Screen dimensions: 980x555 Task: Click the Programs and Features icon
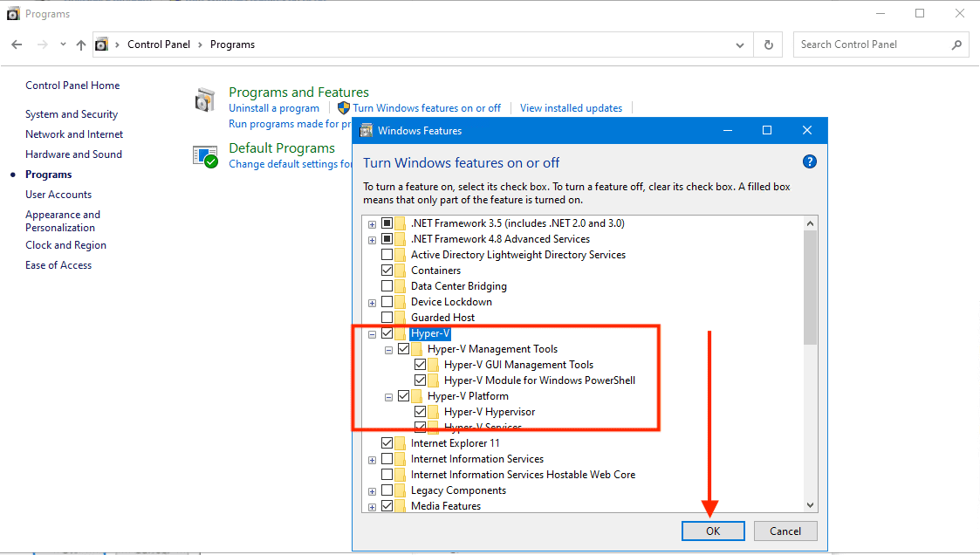[x=205, y=100]
